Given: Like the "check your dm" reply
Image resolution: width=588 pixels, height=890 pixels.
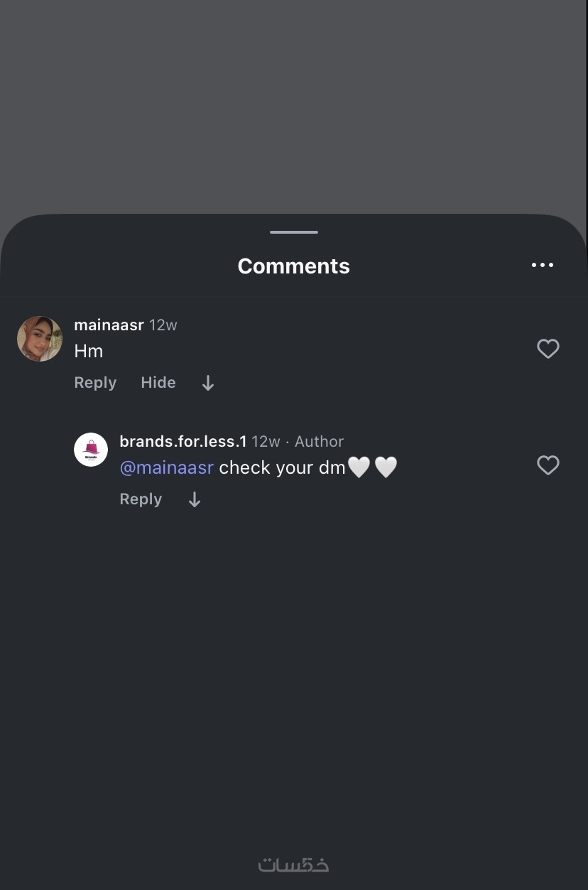Looking at the screenshot, I should [x=548, y=465].
